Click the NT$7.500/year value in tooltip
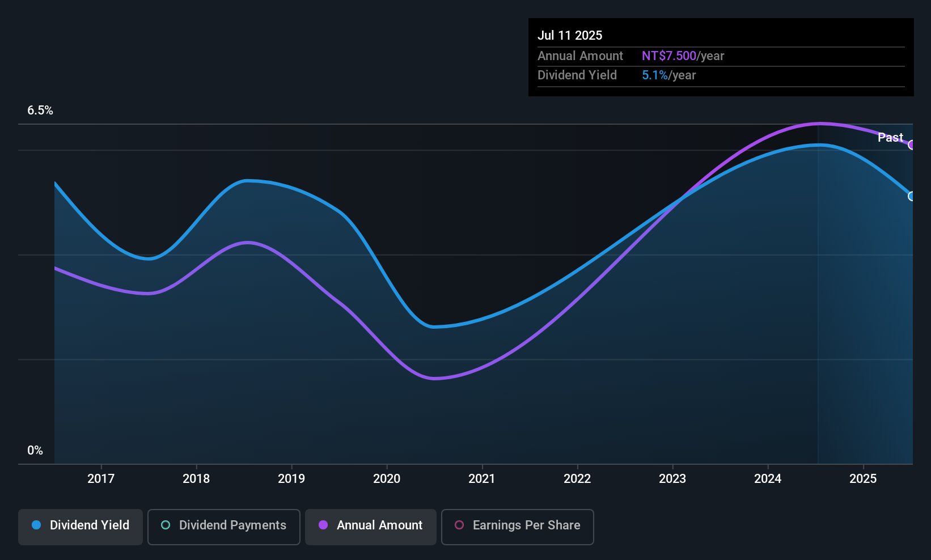The width and height of the screenshot is (931, 560). pos(683,56)
